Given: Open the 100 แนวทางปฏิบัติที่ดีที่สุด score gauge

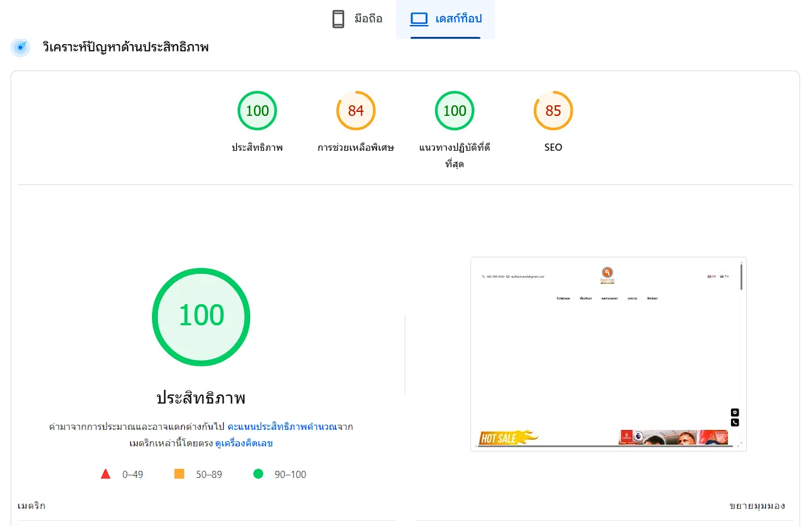Looking at the screenshot, I should 454,111.
